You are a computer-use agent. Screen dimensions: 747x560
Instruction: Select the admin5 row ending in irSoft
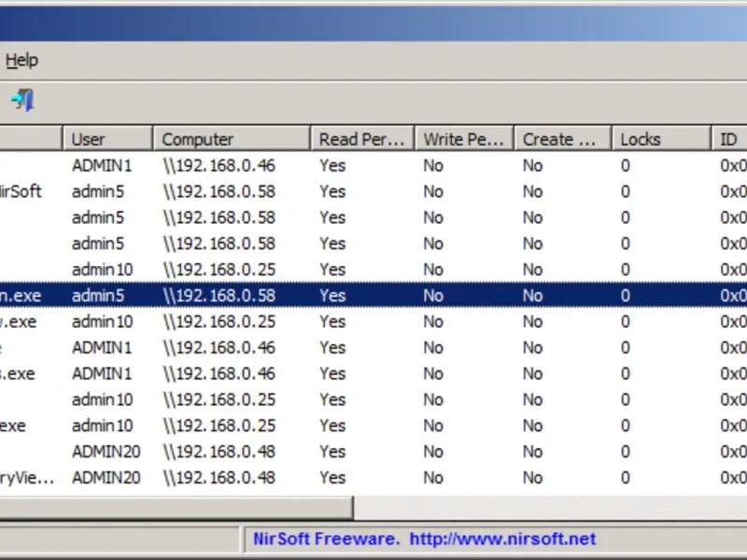[x=96, y=191]
